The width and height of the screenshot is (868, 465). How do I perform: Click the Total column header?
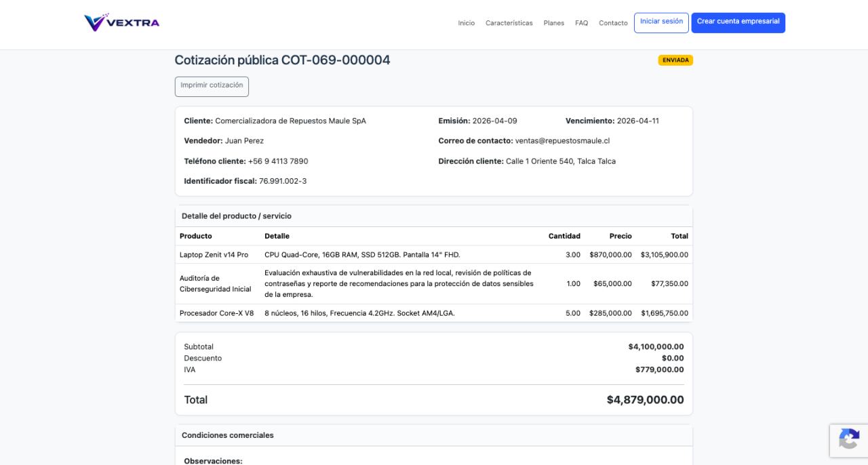[x=679, y=236]
